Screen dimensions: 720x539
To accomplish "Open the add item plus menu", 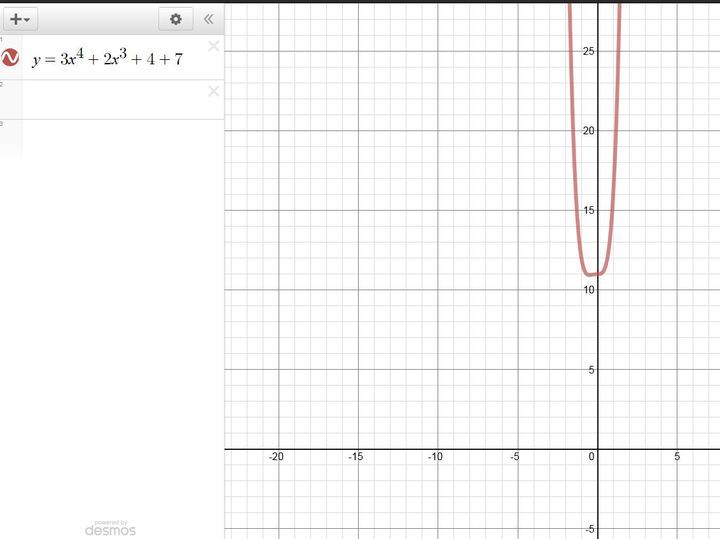I will (x=20, y=19).
